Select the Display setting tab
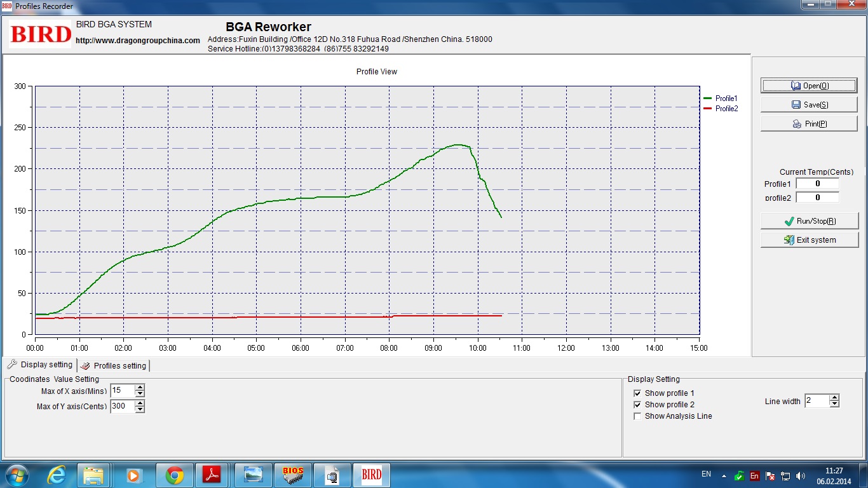 (40, 365)
